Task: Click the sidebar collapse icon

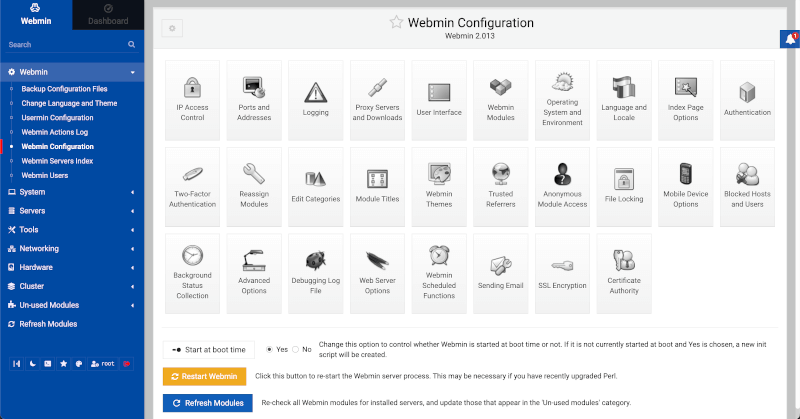Action: (x=17, y=364)
